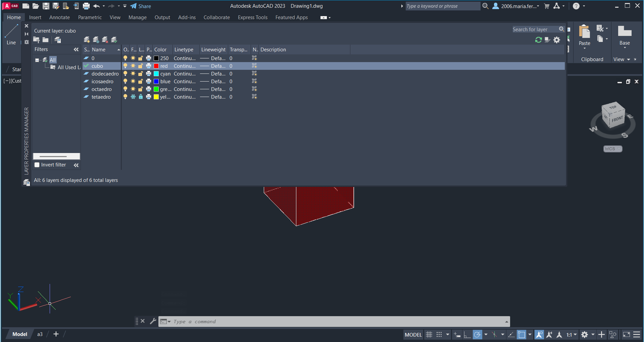Click the New drawing icon in the title bar

pos(26,6)
